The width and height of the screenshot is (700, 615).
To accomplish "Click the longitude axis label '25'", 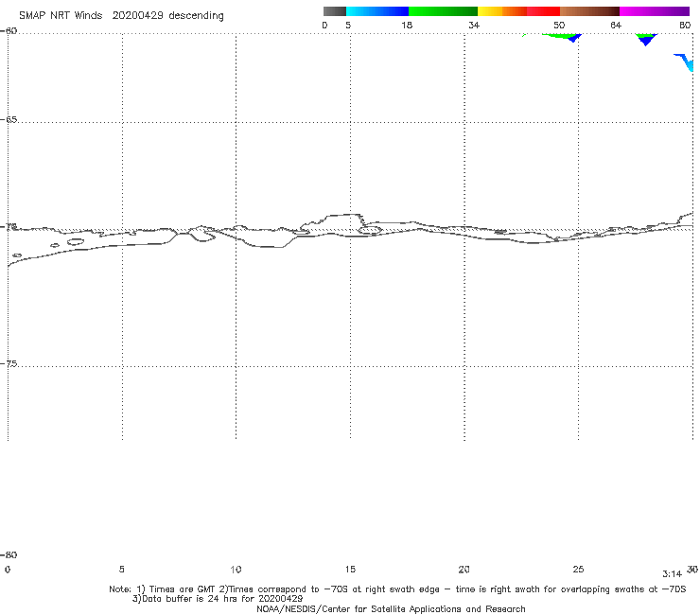I will [x=578, y=570].
